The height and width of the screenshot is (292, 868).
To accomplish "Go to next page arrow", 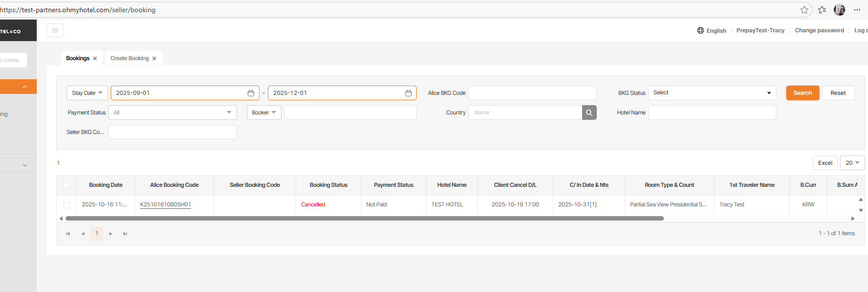I will tap(111, 234).
